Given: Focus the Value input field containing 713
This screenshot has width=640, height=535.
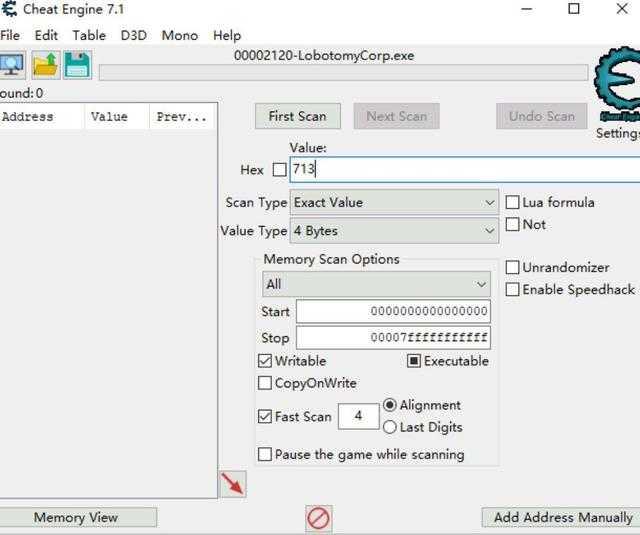Looking at the screenshot, I should click(465, 169).
